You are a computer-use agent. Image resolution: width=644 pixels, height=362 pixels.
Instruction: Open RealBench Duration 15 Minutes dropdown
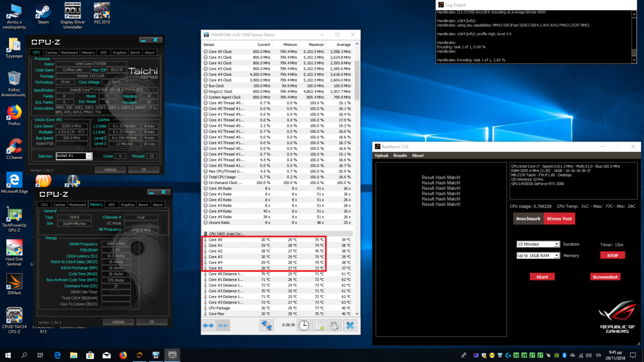coord(538,244)
